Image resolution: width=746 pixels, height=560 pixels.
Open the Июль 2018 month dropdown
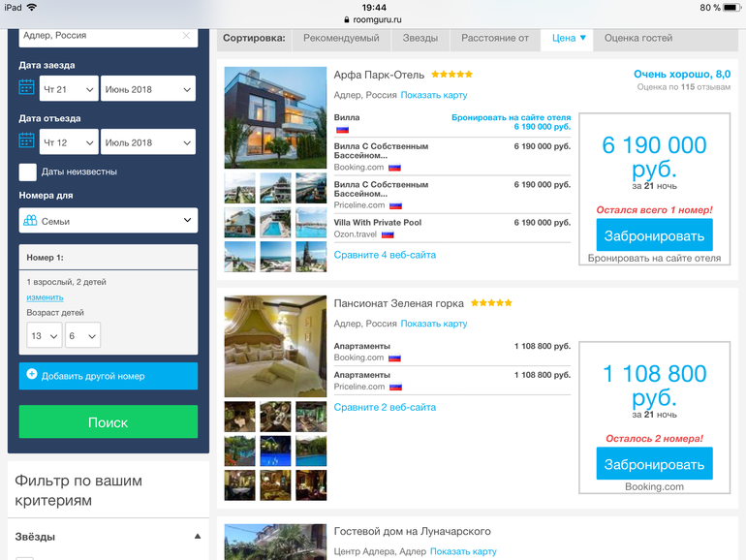coord(148,142)
